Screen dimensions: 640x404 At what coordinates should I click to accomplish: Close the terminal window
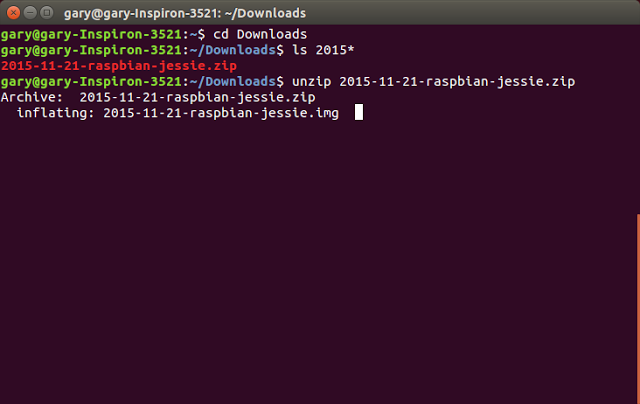pyautogui.click(x=12, y=12)
